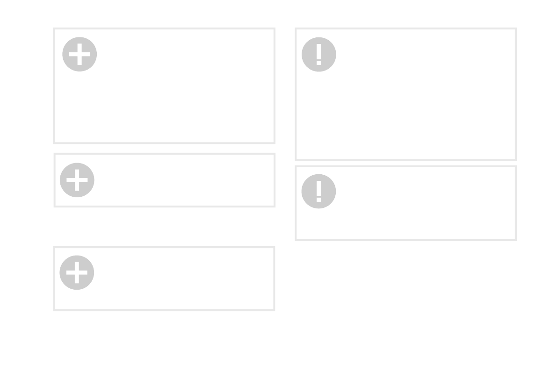Screen dimensions: 557x392
Task: Expand the lowest left card's plus circle
Action: [77, 272]
